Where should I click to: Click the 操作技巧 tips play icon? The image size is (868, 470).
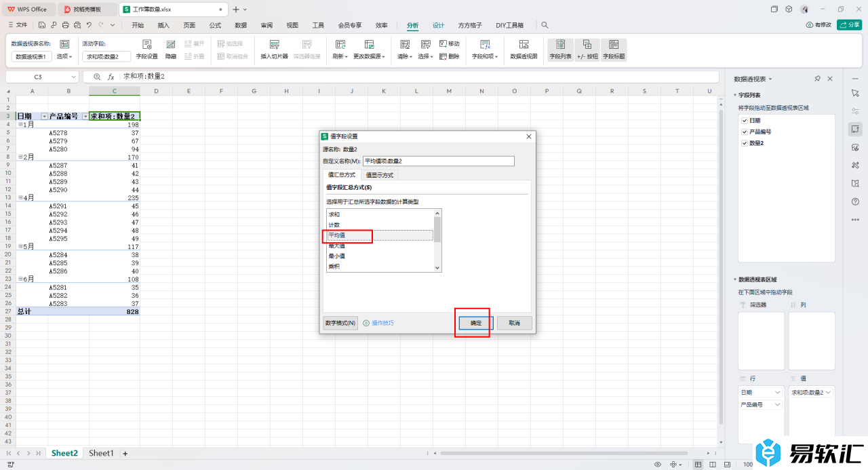[366, 323]
